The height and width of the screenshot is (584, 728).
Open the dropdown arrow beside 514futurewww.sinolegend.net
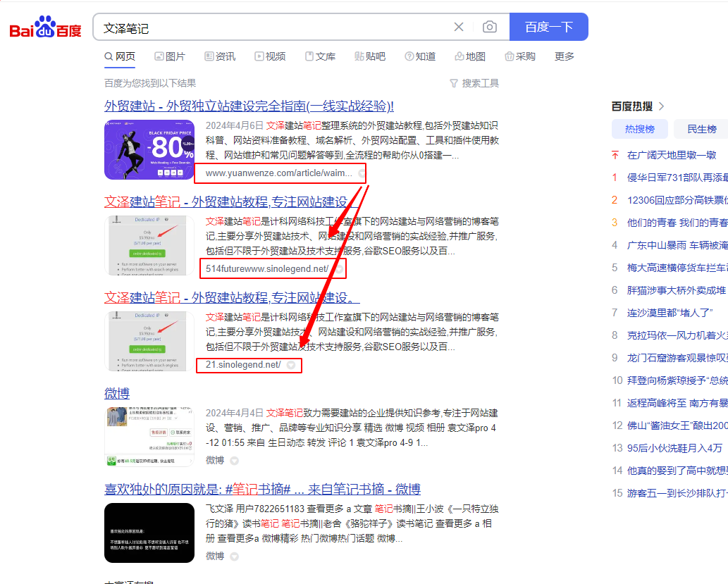(340, 269)
